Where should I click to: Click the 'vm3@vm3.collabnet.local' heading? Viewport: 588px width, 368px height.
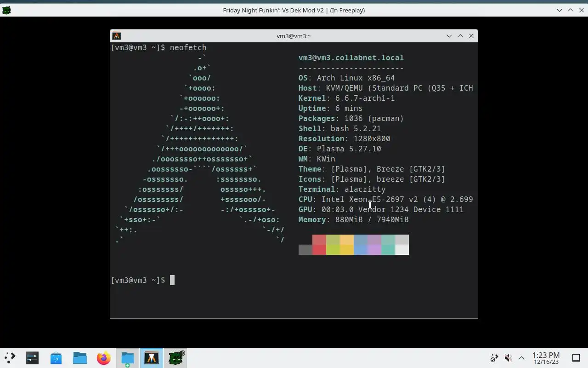[x=351, y=57]
